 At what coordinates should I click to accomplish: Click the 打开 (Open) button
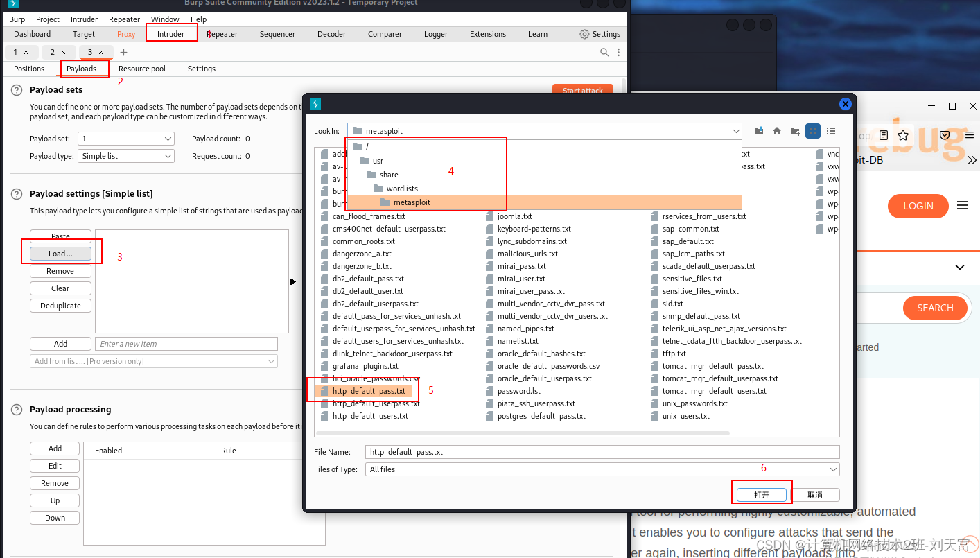click(x=762, y=495)
